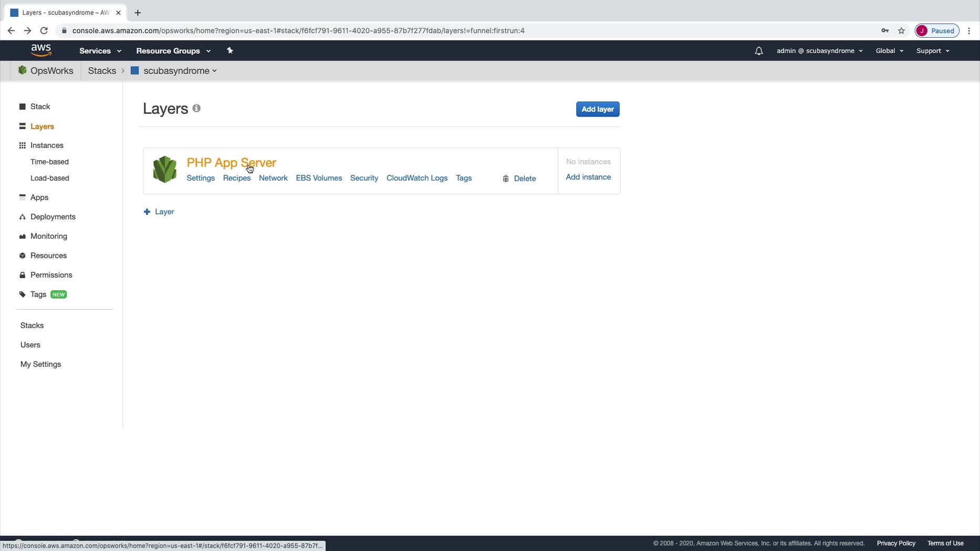
Task: Open the Terms of Use link
Action: (x=945, y=543)
